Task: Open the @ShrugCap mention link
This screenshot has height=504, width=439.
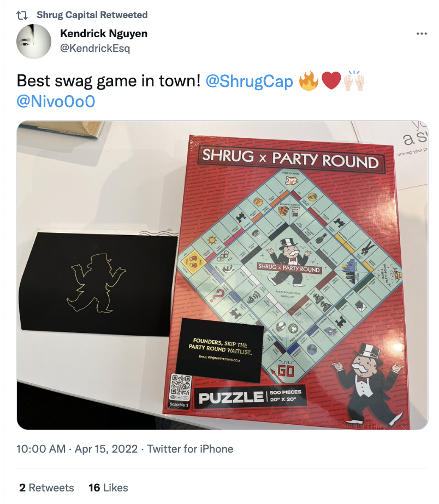Action: tap(249, 81)
